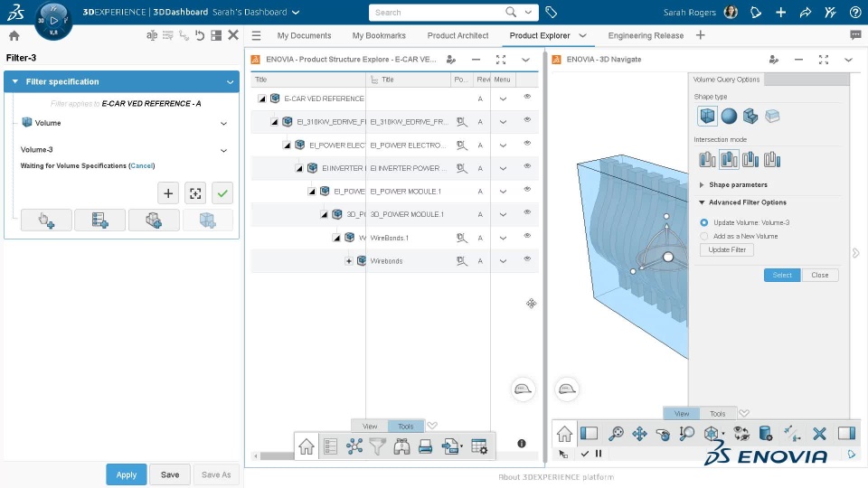Switch to My Bookmarks tab
Screen dimensions: 868x488
click(379, 35)
